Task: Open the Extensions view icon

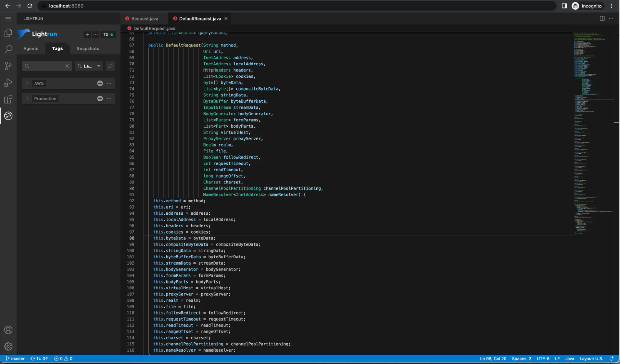Action: tap(8, 99)
